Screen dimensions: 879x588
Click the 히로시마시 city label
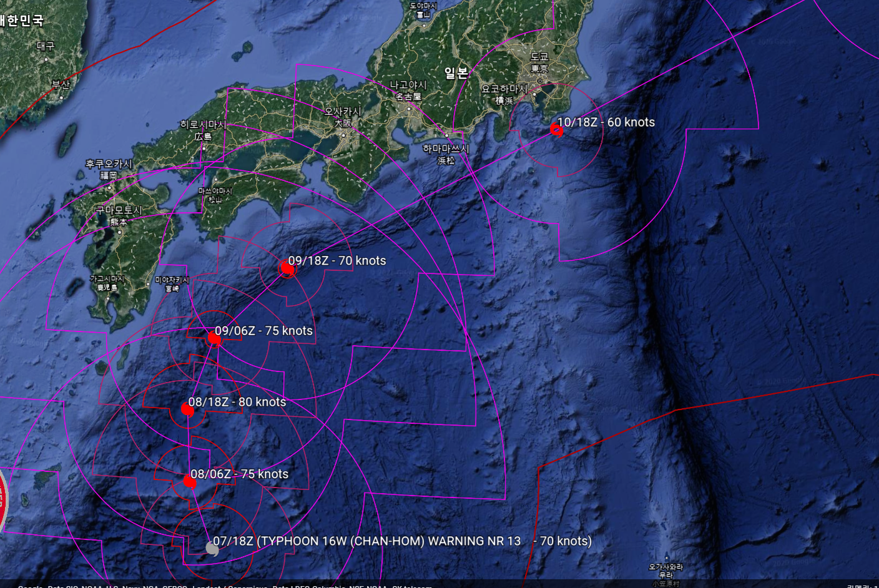point(203,130)
